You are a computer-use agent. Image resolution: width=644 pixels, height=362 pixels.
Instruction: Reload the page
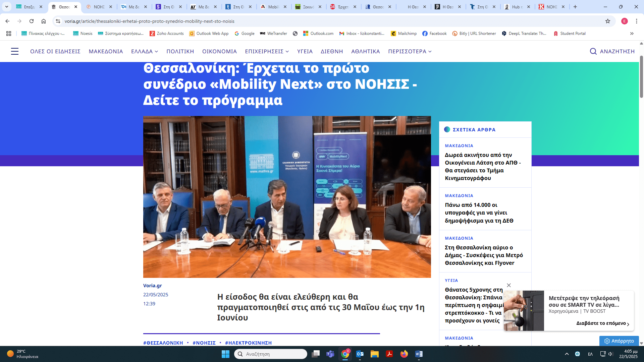[32, 21]
